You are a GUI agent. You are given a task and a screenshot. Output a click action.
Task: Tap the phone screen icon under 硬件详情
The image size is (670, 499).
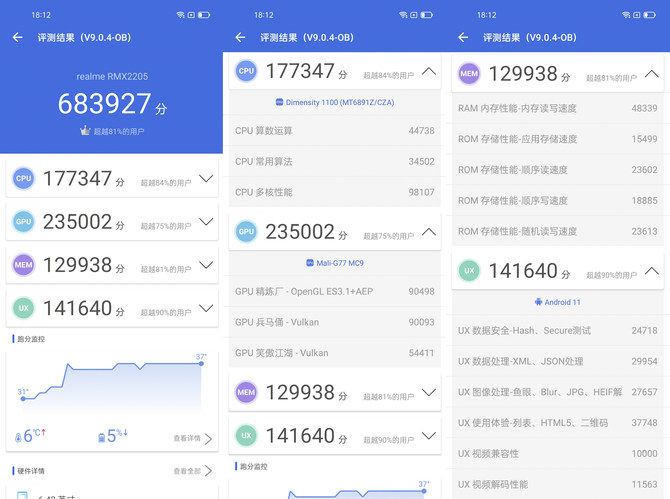(x=22, y=496)
